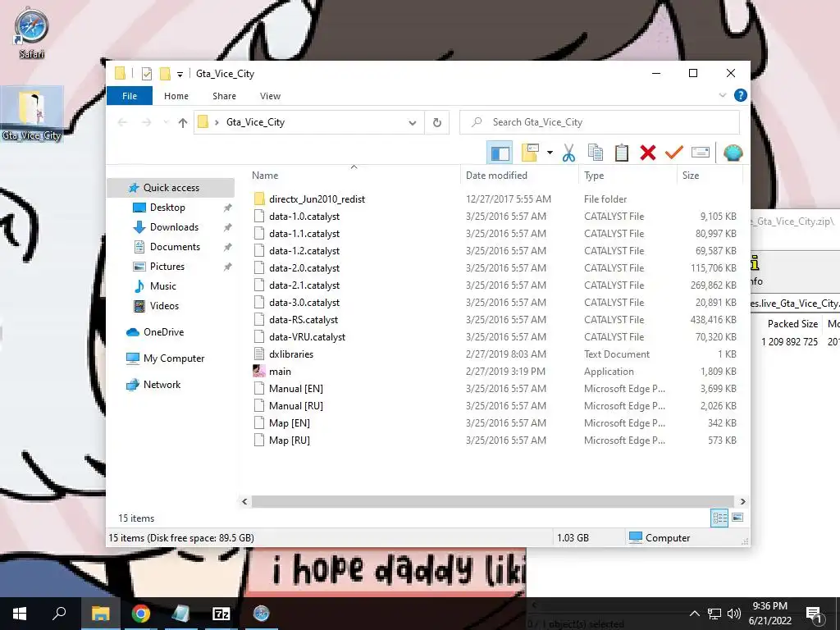This screenshot has width=840, height=630.
Task: Select the data-1.0.catalyst file
Action: pos(304,217)
